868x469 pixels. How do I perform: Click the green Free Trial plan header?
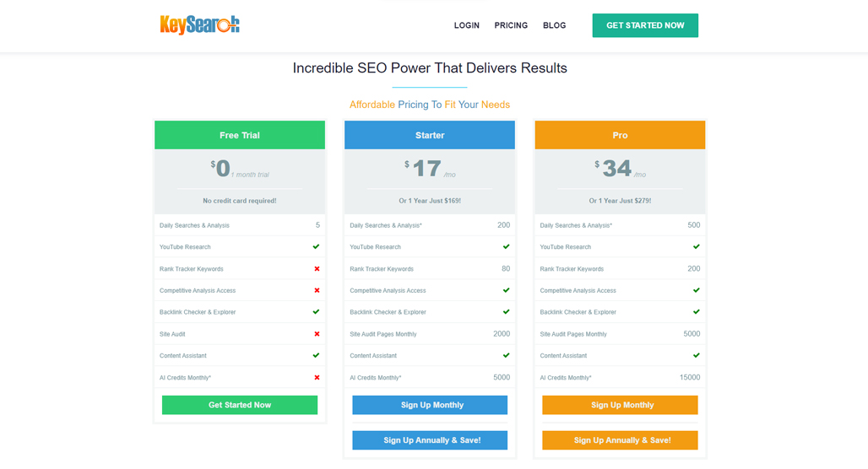tap(240, 135)
